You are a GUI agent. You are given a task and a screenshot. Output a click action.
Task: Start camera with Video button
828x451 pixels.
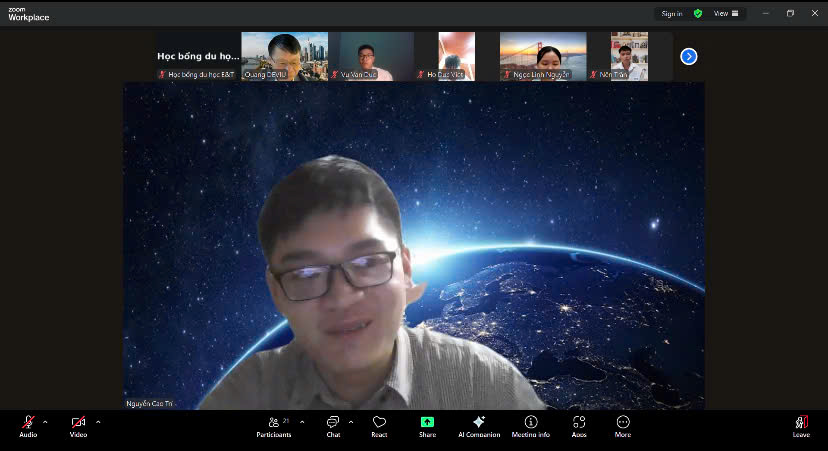tap(78, 424)
